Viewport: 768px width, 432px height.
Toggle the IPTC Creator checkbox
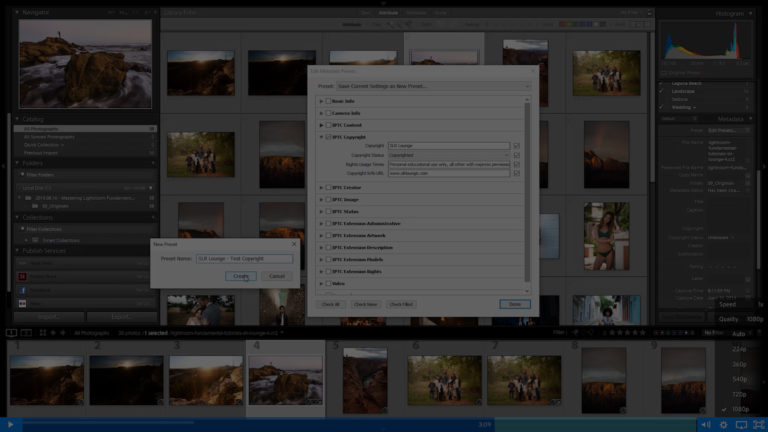[x=329, y=188]
